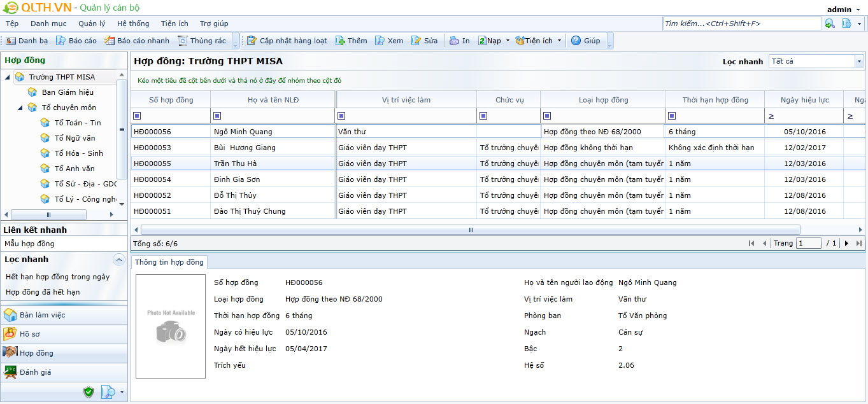Image resolution: width=868 pixels, height=404 pixels.
Task: Open the Lọc nhanh Tất cả dropdown
Action: (x=859, y=61)
